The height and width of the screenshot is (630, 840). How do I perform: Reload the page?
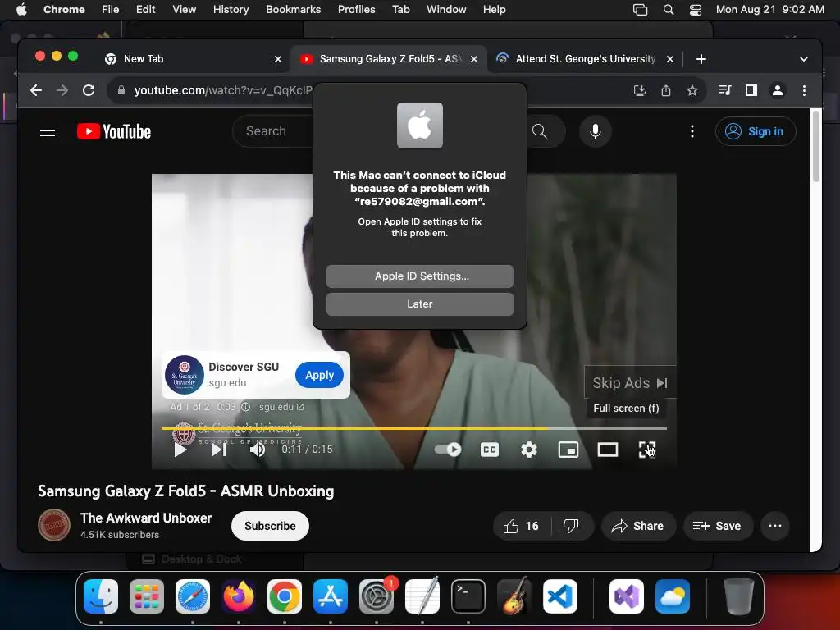tap(89, 90)
